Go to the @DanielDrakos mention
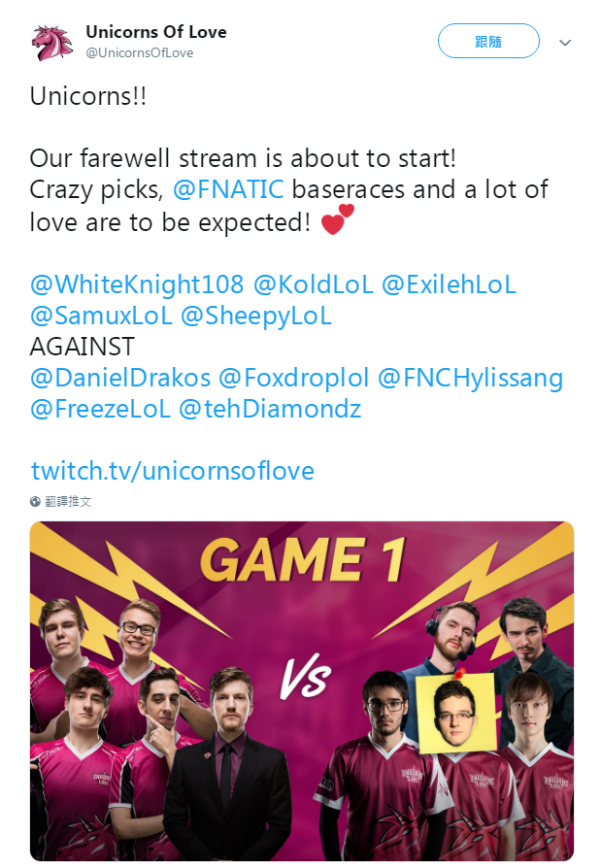The image size is (601, 868). [x=119, y=378]
